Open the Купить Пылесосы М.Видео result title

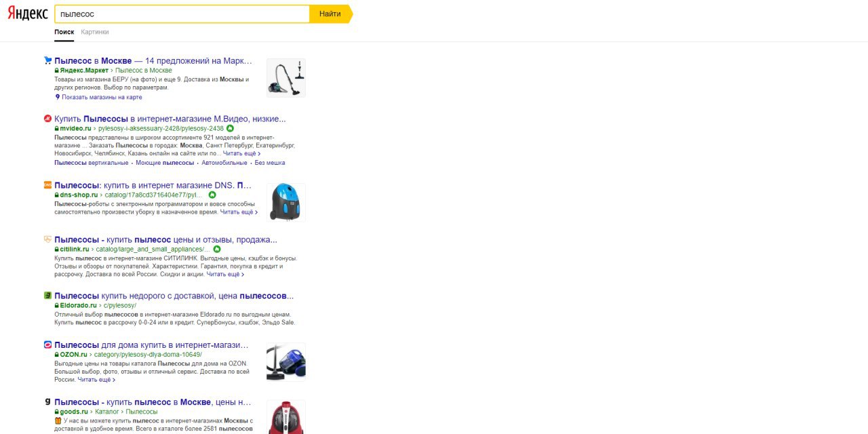[170, 119]
